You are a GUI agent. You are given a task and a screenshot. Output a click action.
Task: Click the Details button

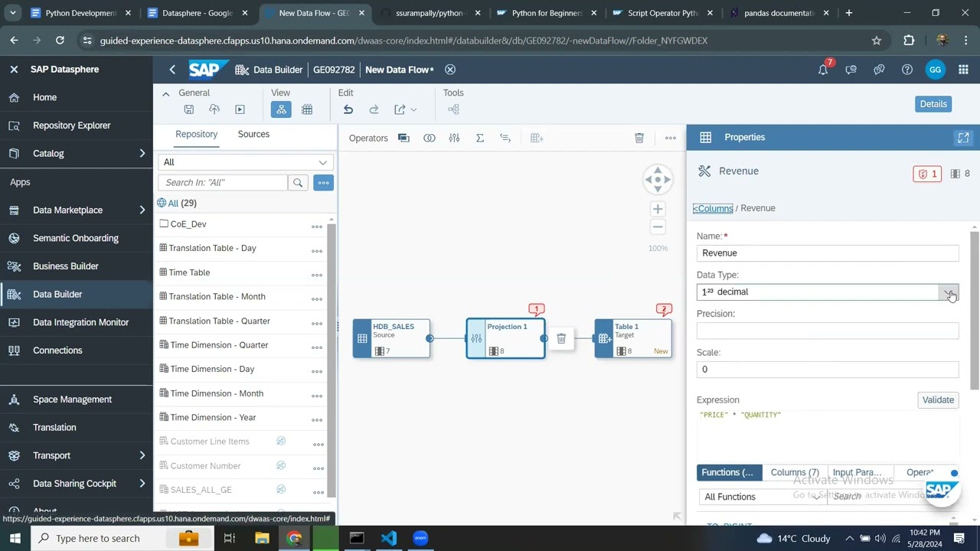933,104
